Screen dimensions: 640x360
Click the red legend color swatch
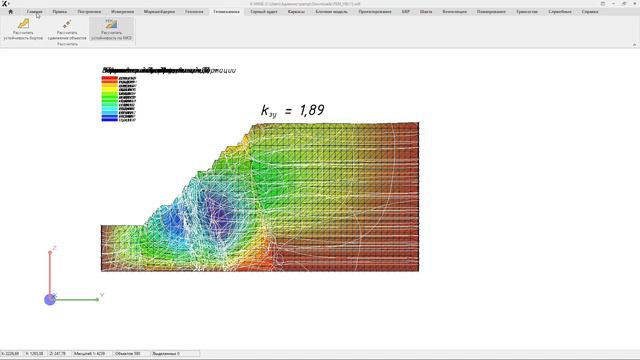[109, 78]
